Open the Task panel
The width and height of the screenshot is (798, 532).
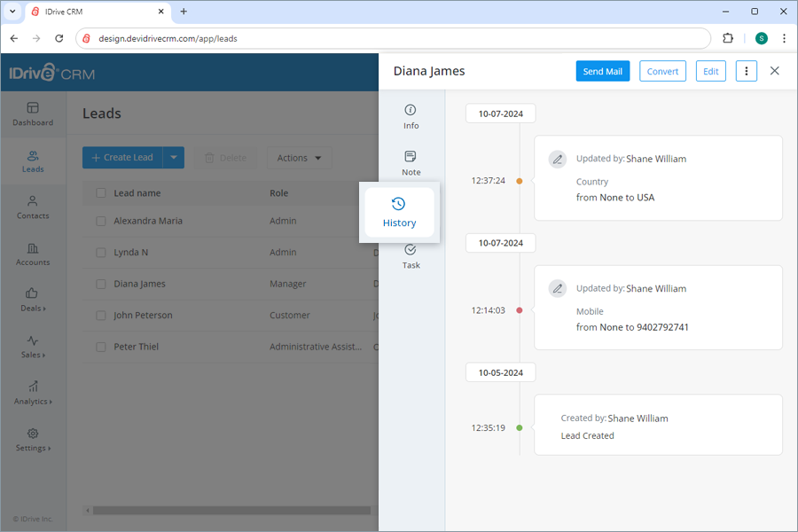point(411,256)
